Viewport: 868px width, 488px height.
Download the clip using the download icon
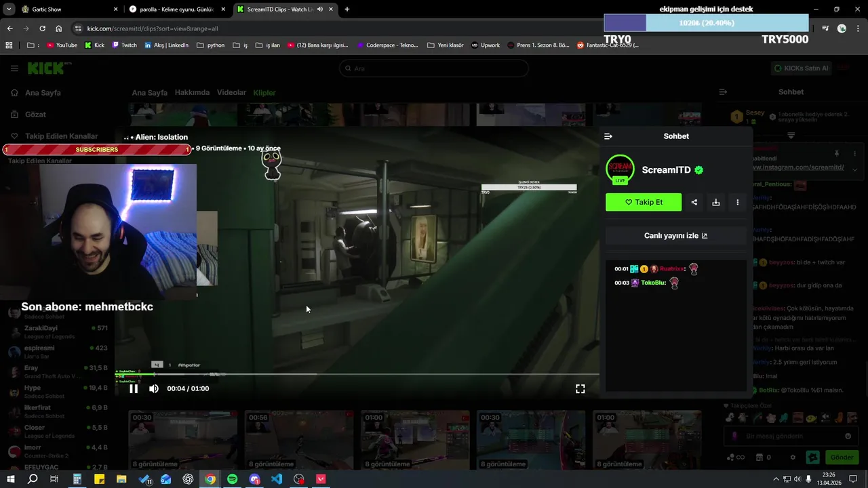[x=716, y=202]
